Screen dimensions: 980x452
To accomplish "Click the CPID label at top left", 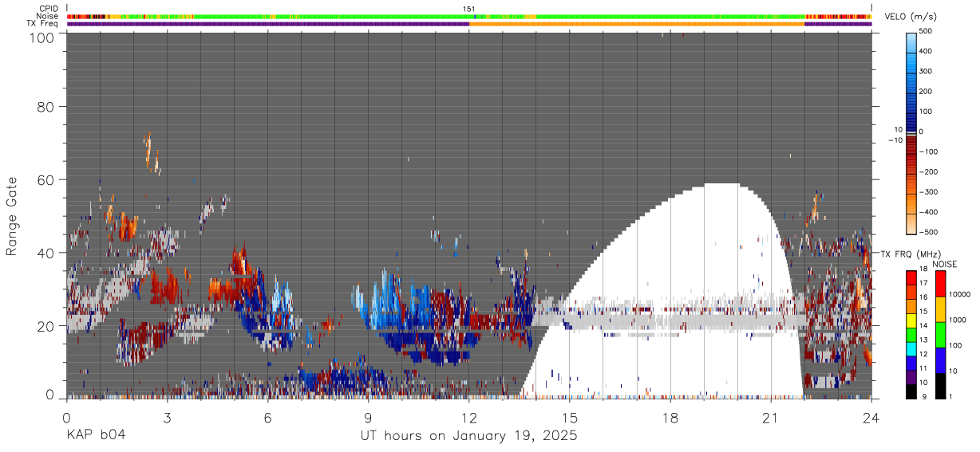I will point(48,9).
